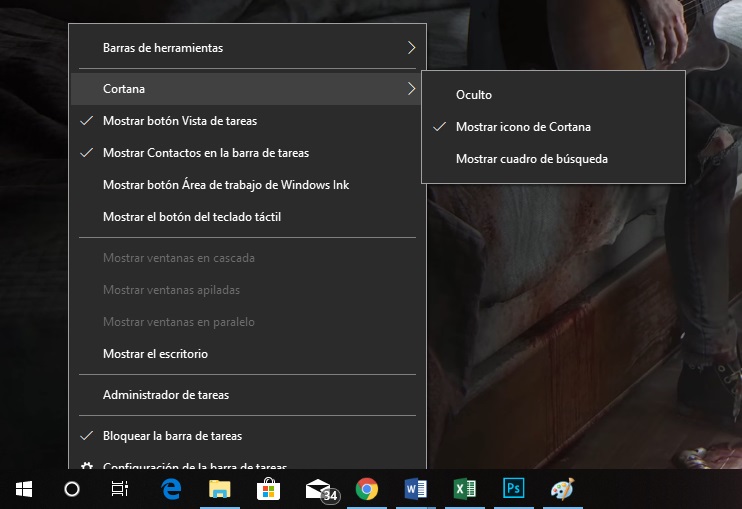Open Microsoft Word from the taskbar
This screenshot has height=509, width=742.
pos(416,489)
